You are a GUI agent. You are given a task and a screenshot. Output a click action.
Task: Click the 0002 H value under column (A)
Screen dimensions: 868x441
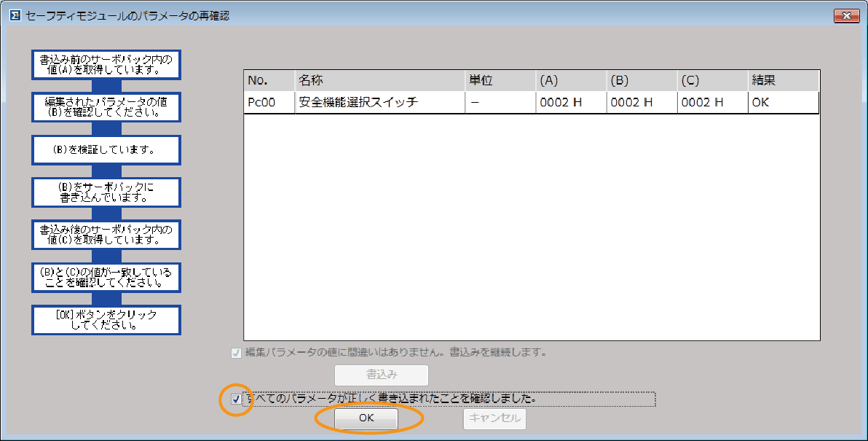(570, 102)
